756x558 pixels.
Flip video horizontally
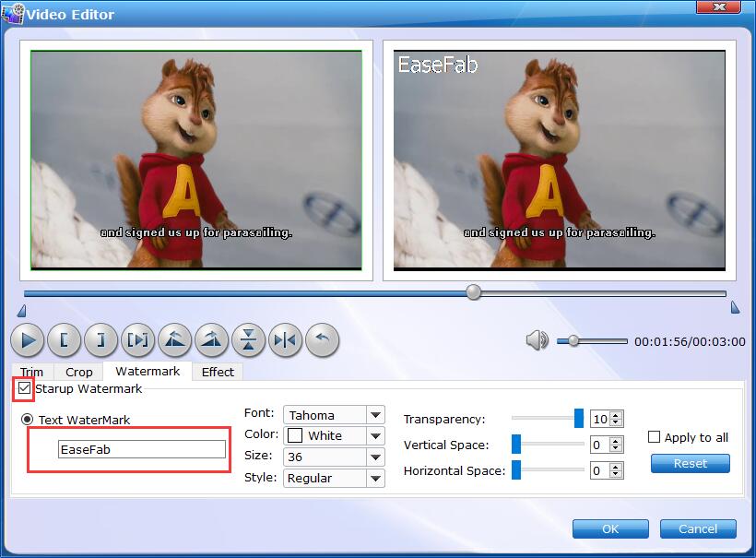point(286,340)
